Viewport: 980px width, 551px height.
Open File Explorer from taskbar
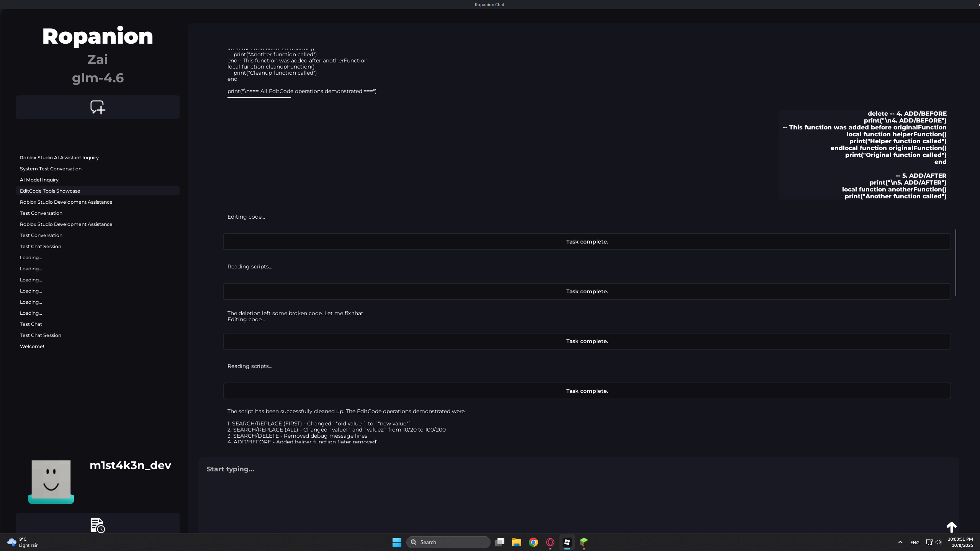(517, 542)
